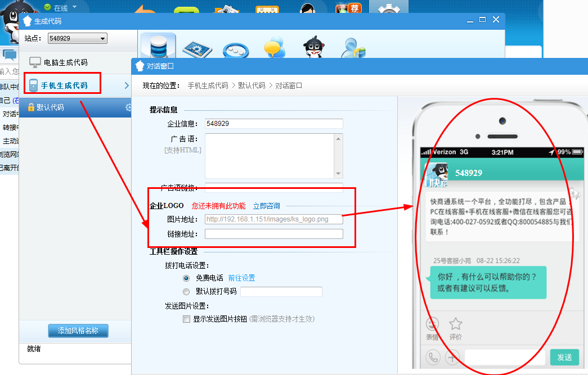Click the phone call icon in preview
Image resolution: width=588 pixels, height=375 pixels.
click(x=433, y=357)
